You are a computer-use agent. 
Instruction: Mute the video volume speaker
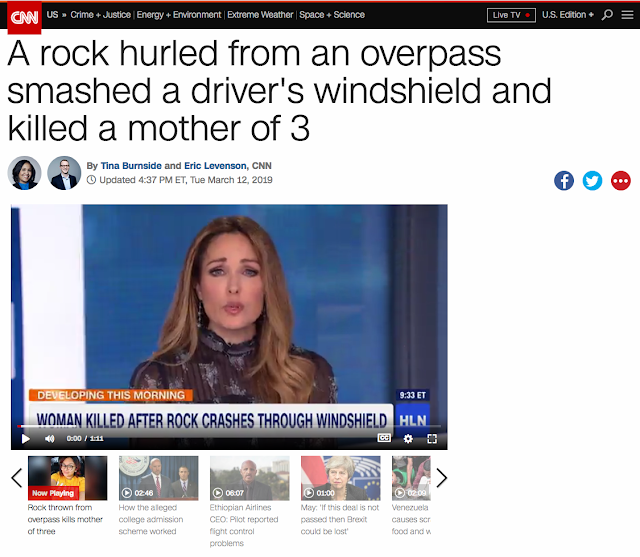point(49,439)
